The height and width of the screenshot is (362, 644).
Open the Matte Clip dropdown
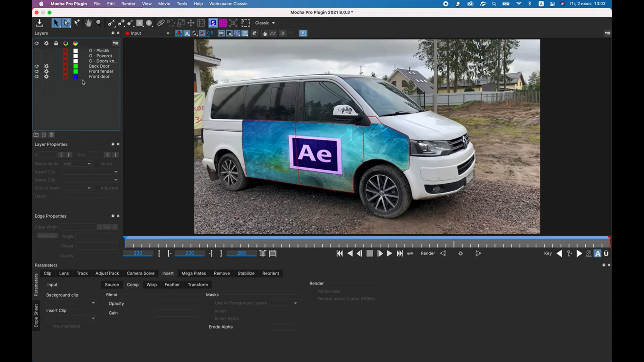point(90,180)
